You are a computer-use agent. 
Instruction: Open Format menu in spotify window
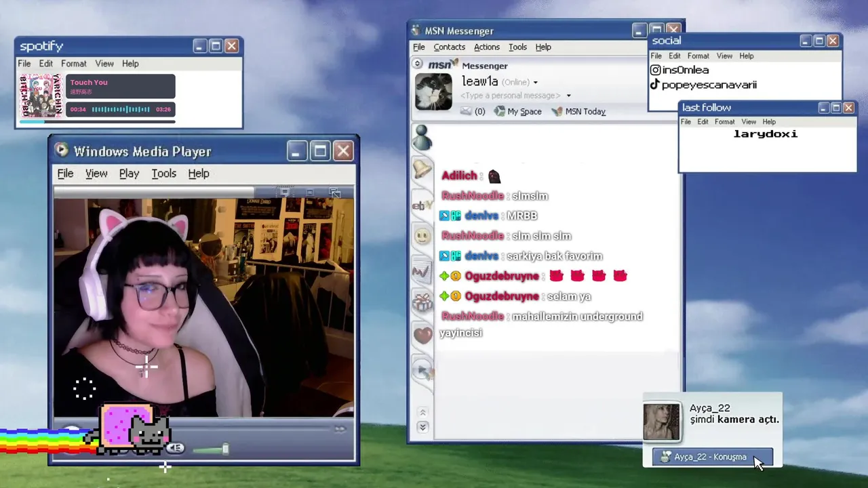(73, 64)
